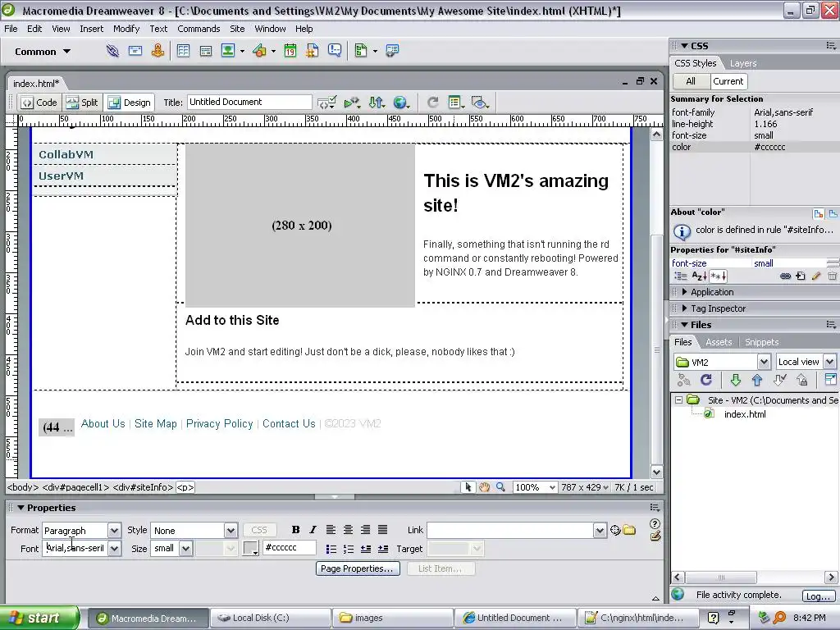Image resolution: width=840 pixels, height=630 pixels.
Task: Click the <div#siteInfo> tag selector
Action: (x=143, y=487)
